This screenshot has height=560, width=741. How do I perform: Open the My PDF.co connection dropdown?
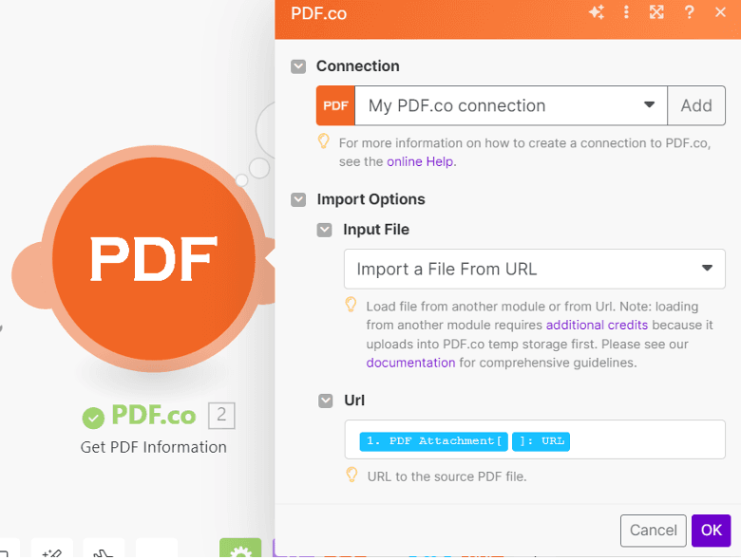coord(511,106)
